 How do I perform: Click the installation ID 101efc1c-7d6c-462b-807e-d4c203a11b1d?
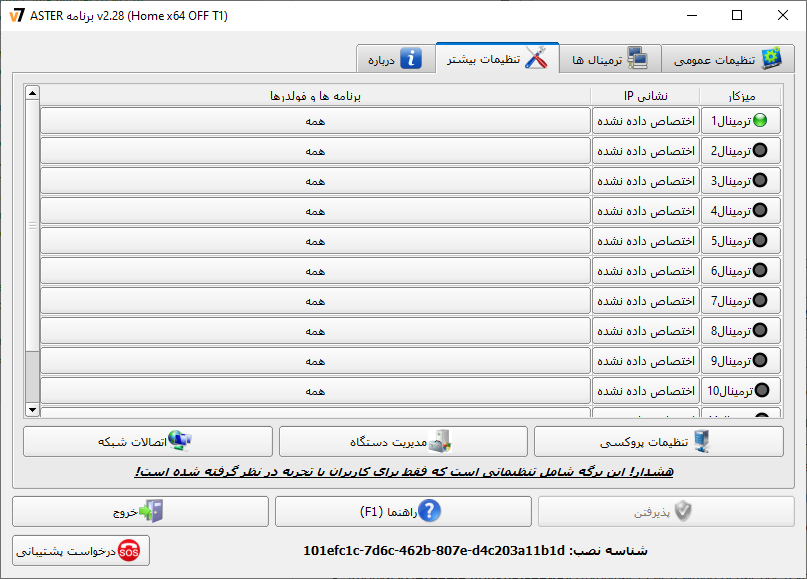point(434,551)
